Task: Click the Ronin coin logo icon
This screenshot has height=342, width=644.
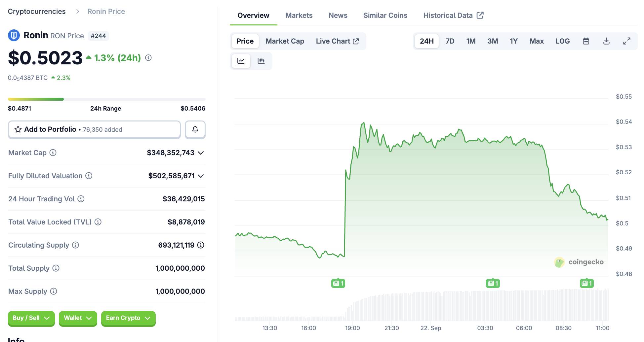Action: click(14, 35)
